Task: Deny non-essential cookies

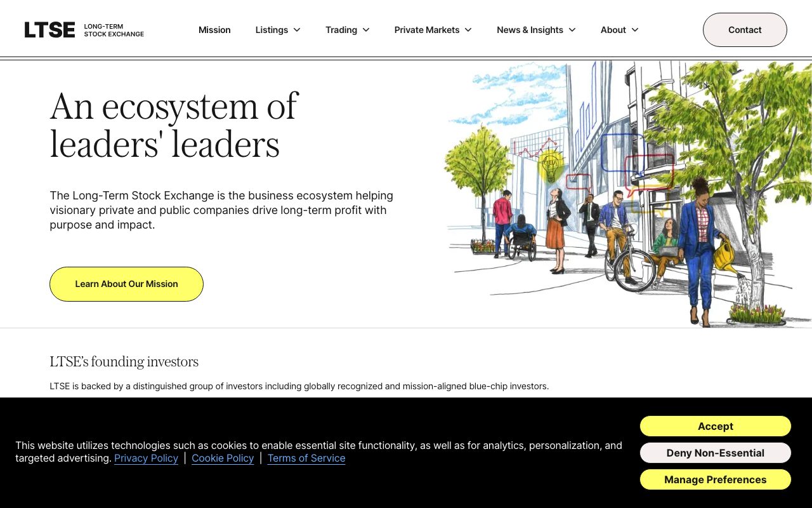Action: point(716,453)
